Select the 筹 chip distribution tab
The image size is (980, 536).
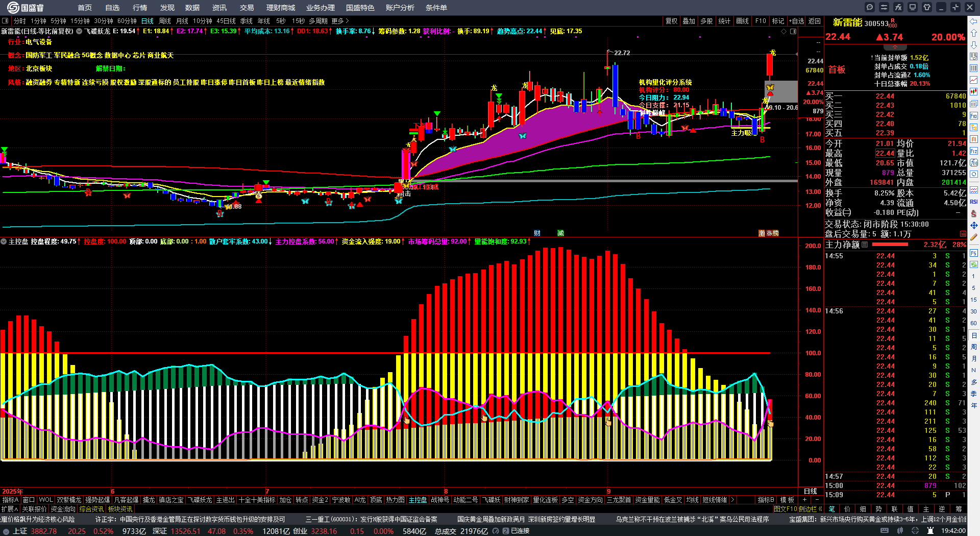(x=959, y=509)
